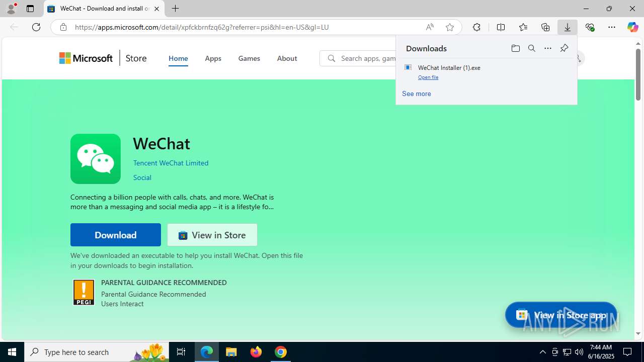This screenshot has width=644, height=362.
Task: Click the WeChat app logo
Action: pyautogui.click(x=96, y=159)
